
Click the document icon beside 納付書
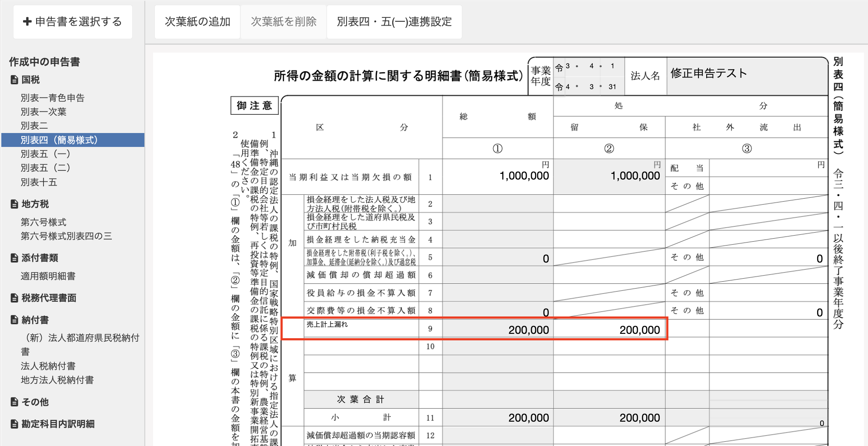(14, 320)
